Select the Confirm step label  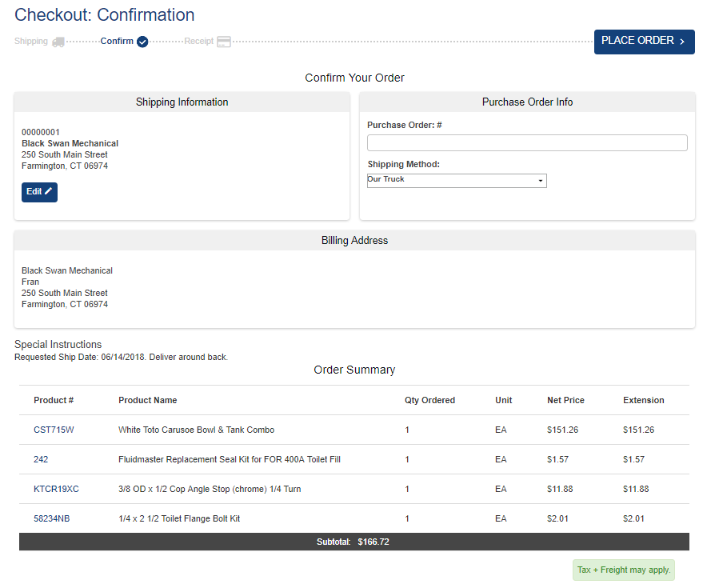point(117,42)
